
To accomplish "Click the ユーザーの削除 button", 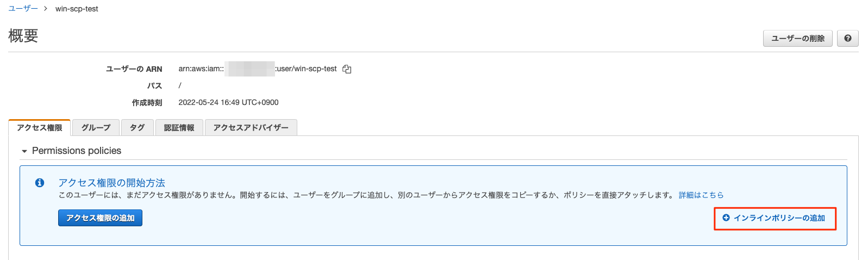I will click(x=798, y=39).
